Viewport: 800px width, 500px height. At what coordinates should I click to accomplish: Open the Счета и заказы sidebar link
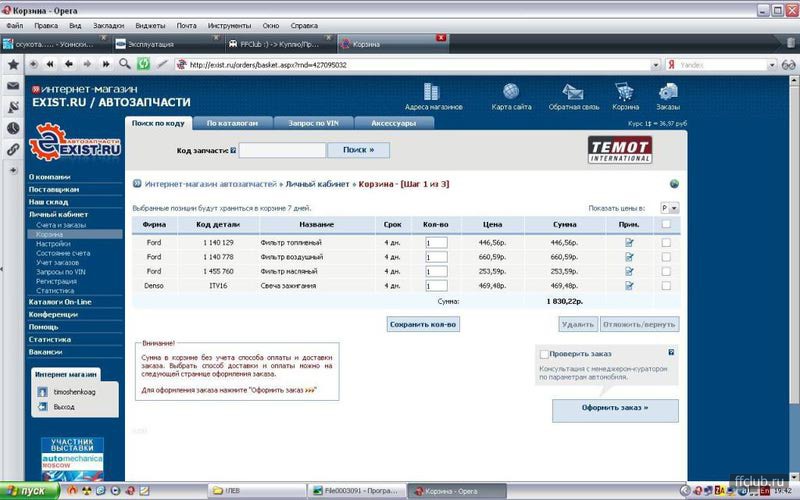(61, 225)
